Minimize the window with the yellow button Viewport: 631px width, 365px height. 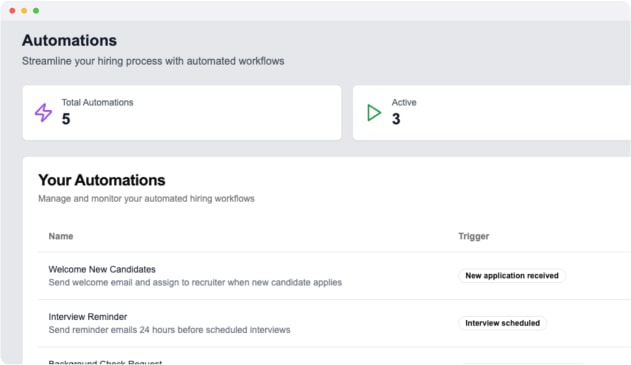coord(24,11)
